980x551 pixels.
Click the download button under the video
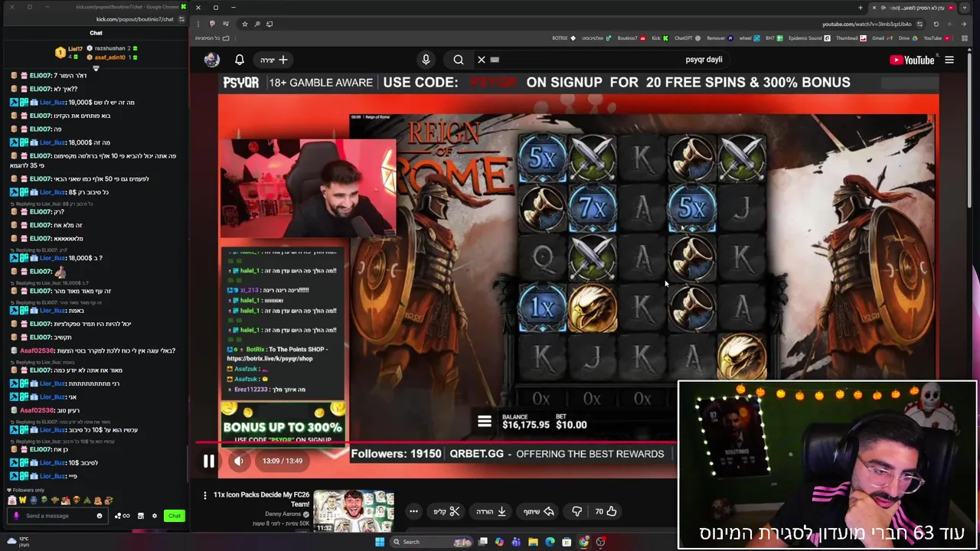pyautogui.click(x=491, y=511)
